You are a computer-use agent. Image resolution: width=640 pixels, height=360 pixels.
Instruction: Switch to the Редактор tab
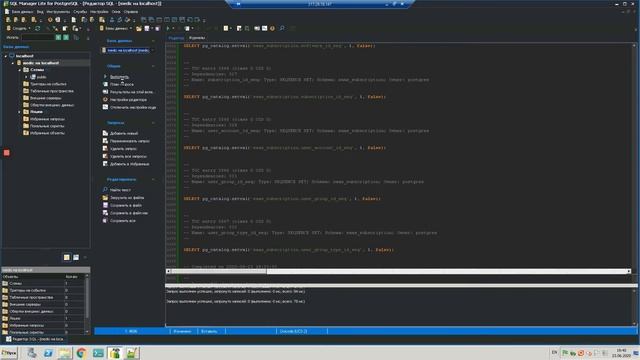point(176,38)
